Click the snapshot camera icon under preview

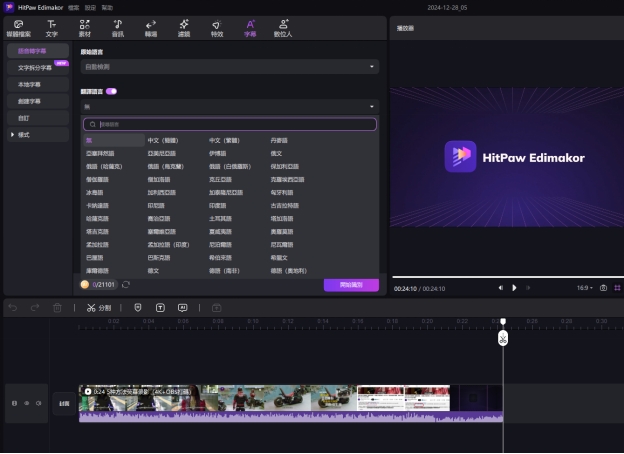pyautogui.click(x=603, y=288)
